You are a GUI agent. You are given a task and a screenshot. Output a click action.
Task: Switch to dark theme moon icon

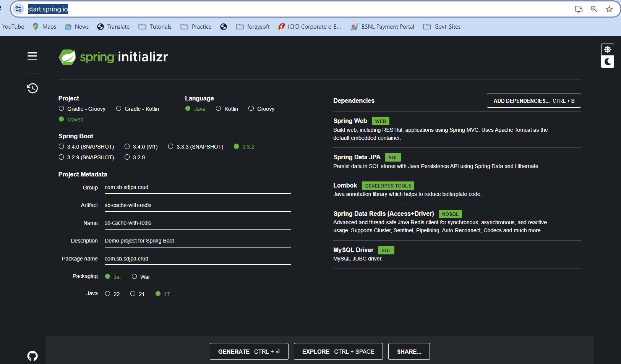(607, 62)
